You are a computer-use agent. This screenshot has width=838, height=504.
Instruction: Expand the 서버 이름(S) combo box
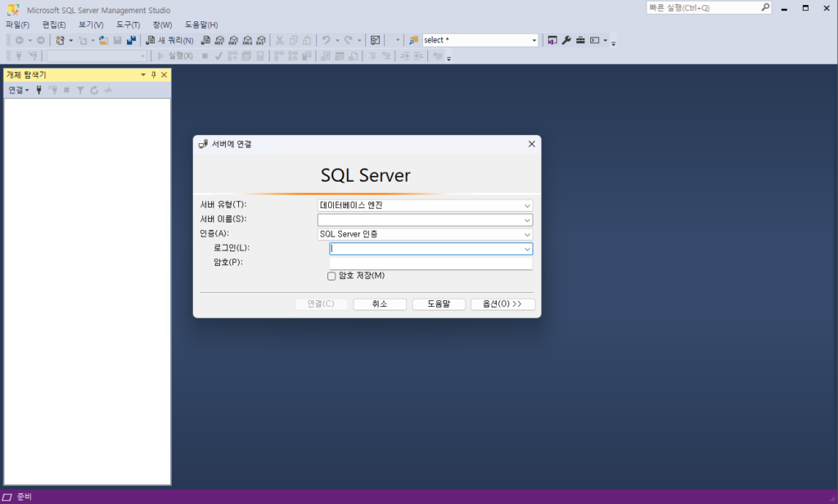pos(527,220)
